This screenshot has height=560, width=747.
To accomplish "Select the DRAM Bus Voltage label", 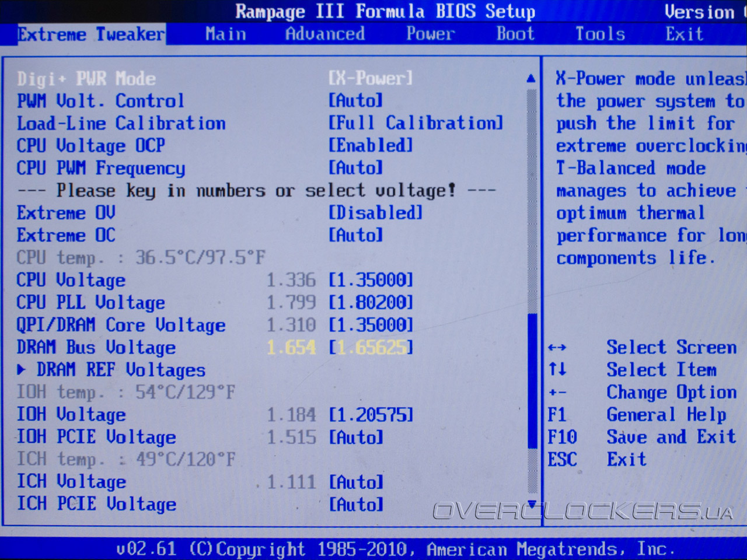I will [x=96, y=348].
